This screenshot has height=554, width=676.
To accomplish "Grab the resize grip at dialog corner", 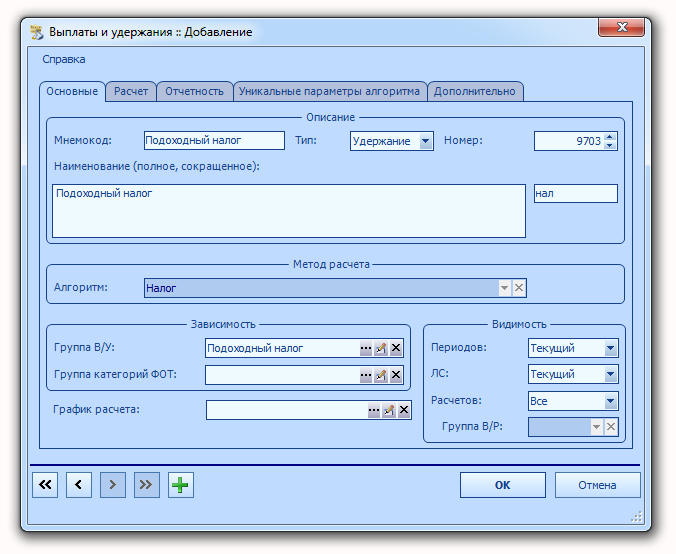I will coord(636,516).
